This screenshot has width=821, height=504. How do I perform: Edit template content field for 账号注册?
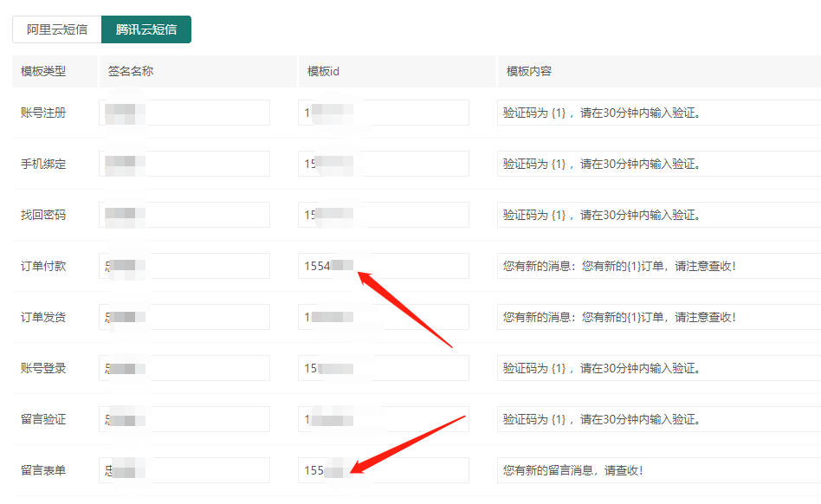(x=659, y=113)
